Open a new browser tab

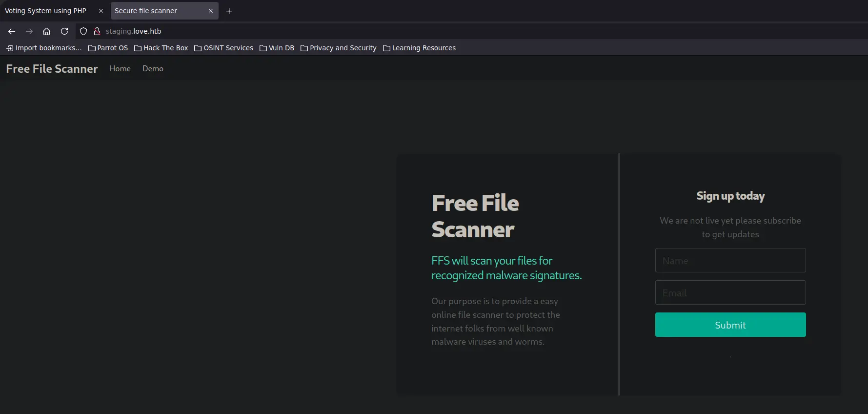pyautogui.click(x=229, y=11)
